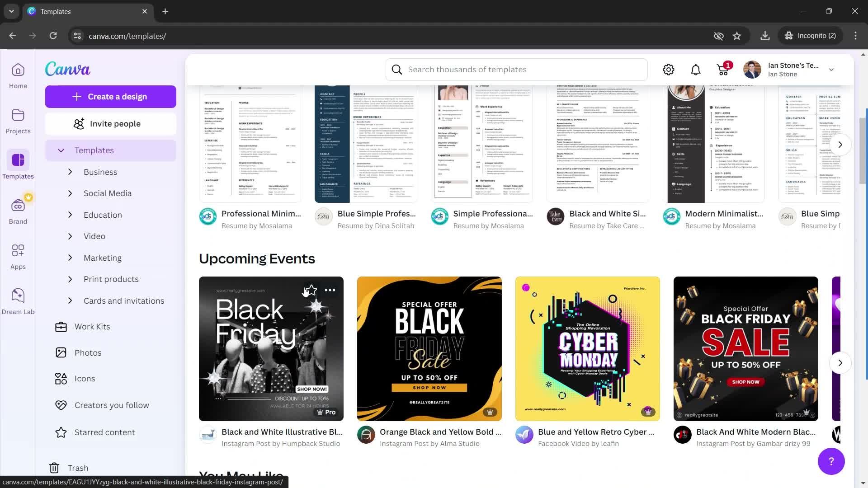The image size is (868, 488).
Task: View site information for canva.com
Action: pos(77,36)
